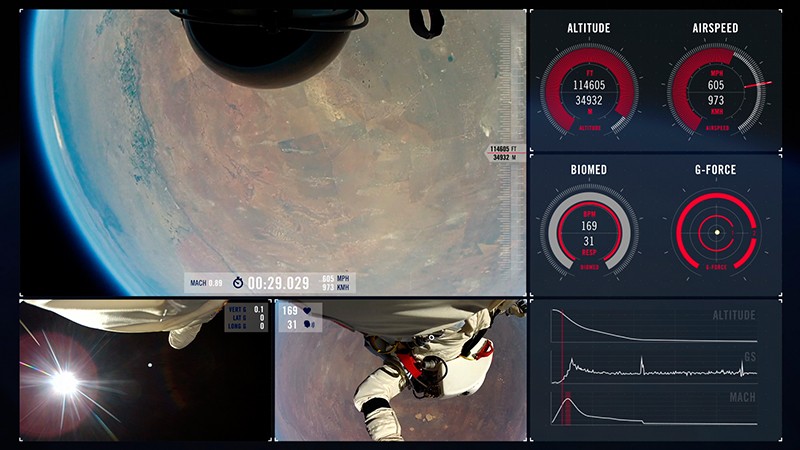Click the bright sun in the bottom-left camera

pos(65,380)
